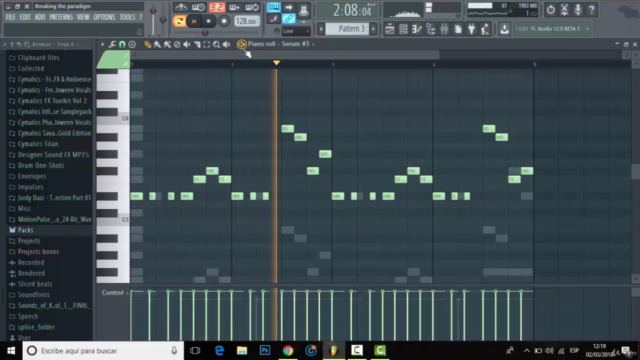Click the brush icon under typing keyboard
This screenshot has height=360, width=640.
click(x=273, y=18)
